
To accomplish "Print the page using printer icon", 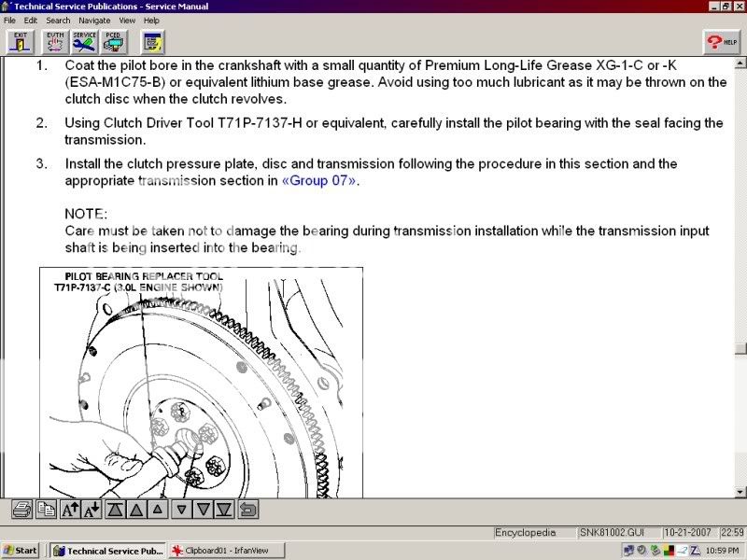I will pos(22,510).
